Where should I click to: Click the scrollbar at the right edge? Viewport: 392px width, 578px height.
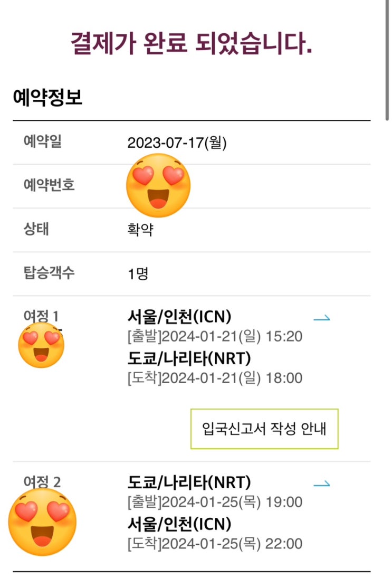[x=388, y=58]
